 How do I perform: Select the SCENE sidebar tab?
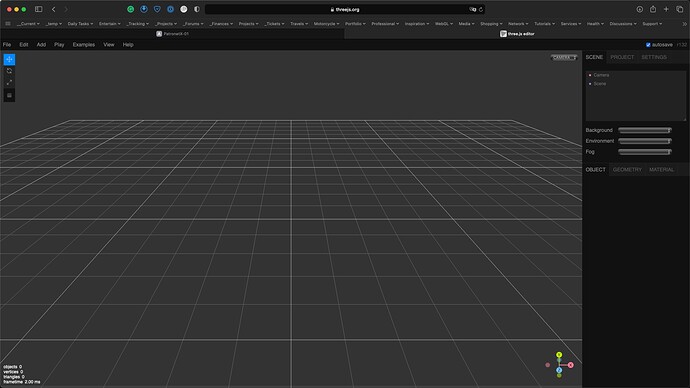594,57
